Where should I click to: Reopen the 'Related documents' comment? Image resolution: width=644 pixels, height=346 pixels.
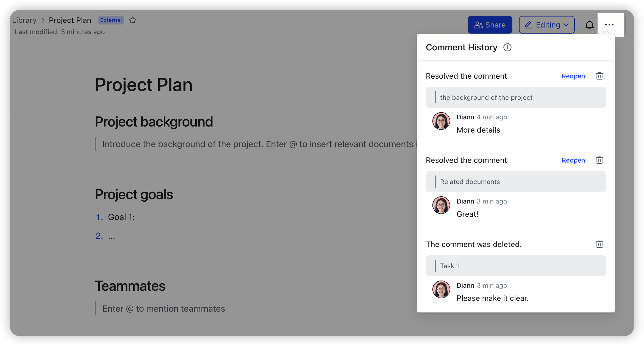click(573, 160)
